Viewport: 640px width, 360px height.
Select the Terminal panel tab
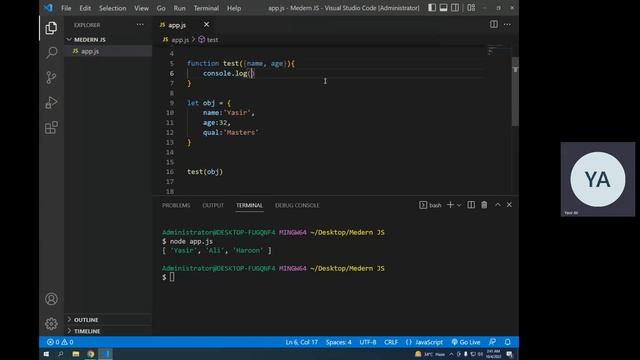pos(249,205)
